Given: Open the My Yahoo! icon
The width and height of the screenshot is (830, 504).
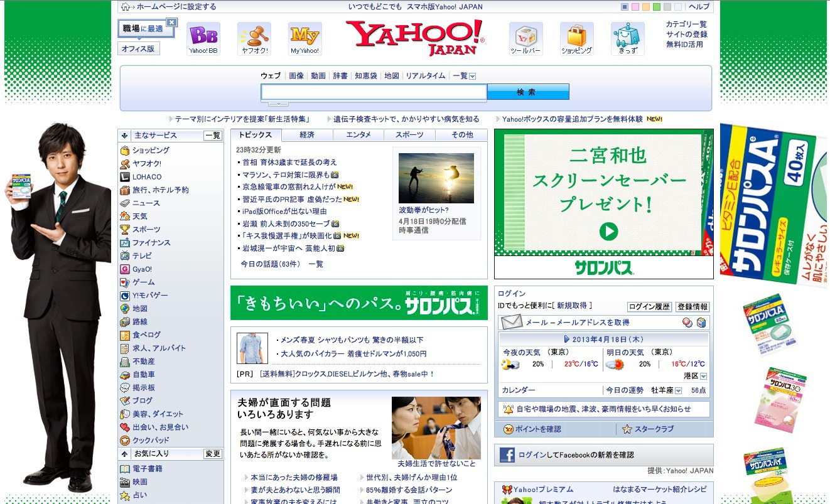Looking at the screenshot, I should point(305,39).
